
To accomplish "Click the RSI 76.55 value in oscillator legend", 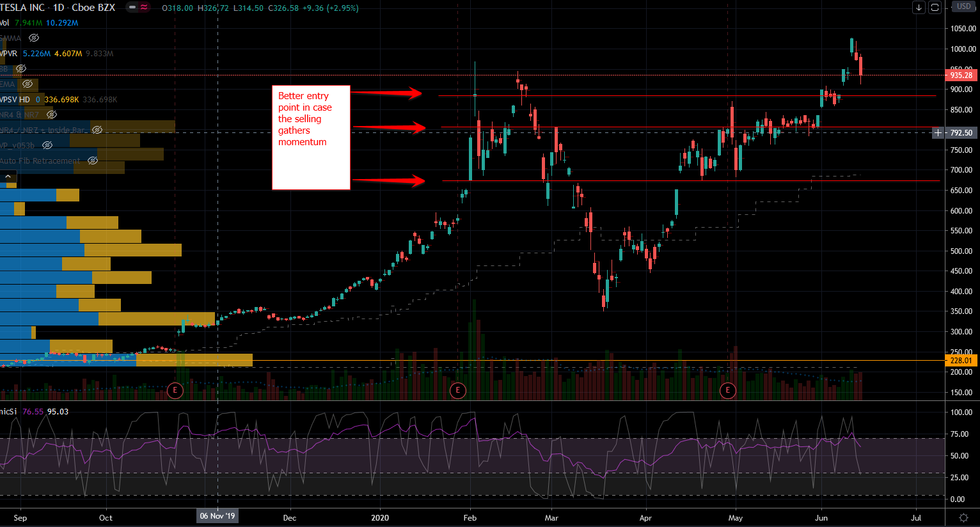I will coord(33,412).
